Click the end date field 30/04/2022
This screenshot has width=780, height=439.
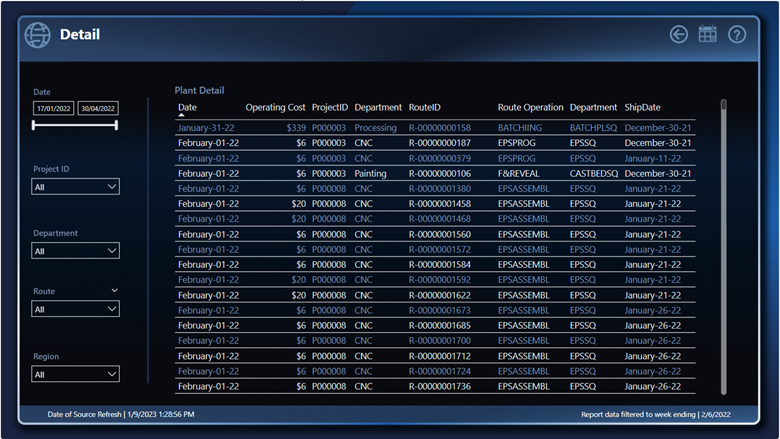click(98, 108)
